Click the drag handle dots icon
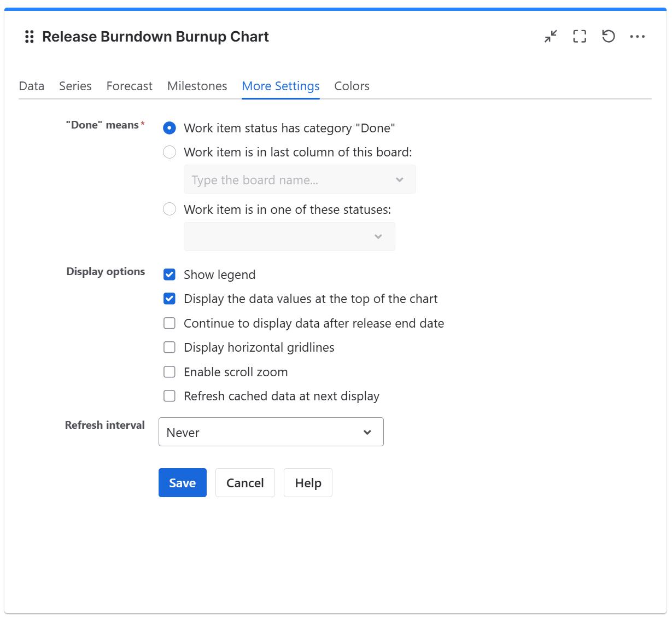The image size is (672, 618). point(29,37)
